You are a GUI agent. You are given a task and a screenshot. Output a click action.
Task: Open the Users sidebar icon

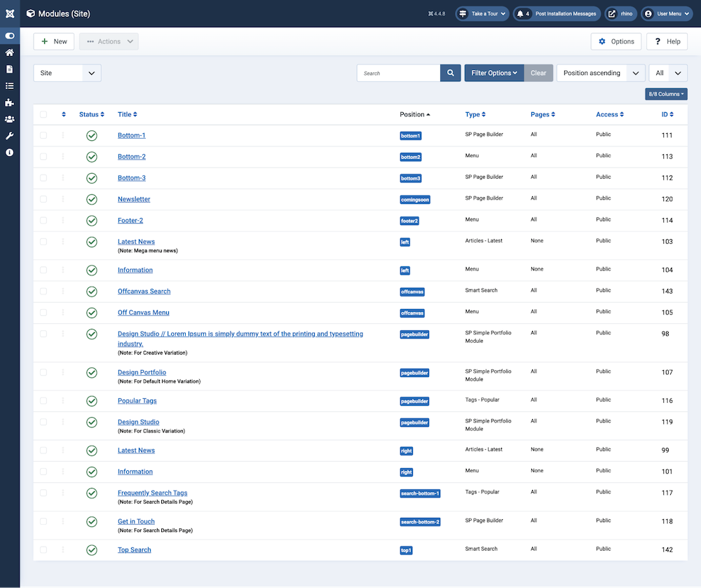[10, 119]
